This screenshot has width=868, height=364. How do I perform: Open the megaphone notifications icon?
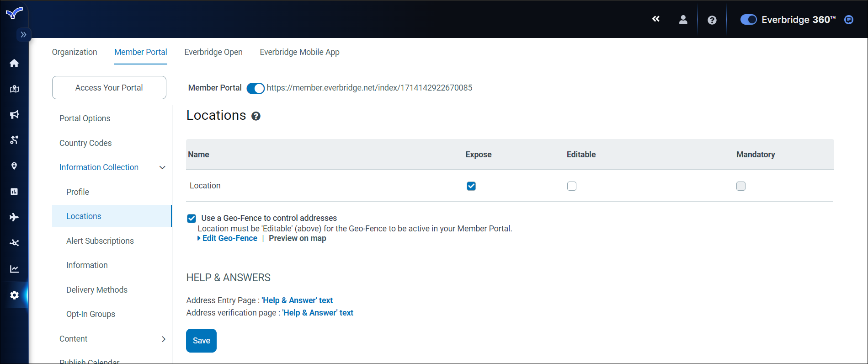coord(14,114)
